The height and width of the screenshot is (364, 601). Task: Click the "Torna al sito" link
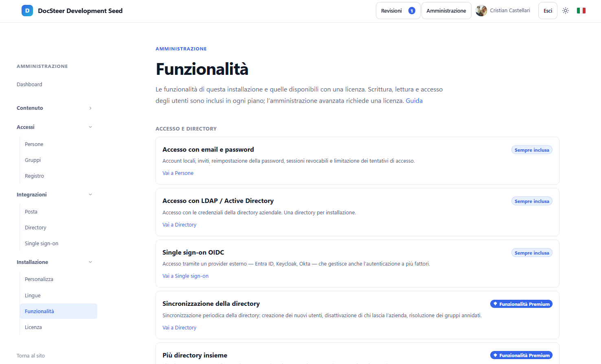[x=31, y=356]
